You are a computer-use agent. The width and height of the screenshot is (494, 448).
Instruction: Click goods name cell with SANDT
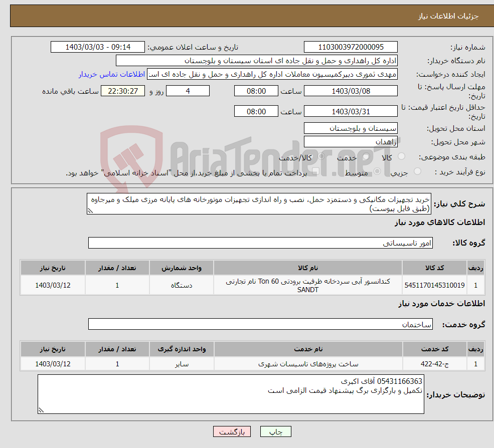pyautogui.click(x=308, y=285)
